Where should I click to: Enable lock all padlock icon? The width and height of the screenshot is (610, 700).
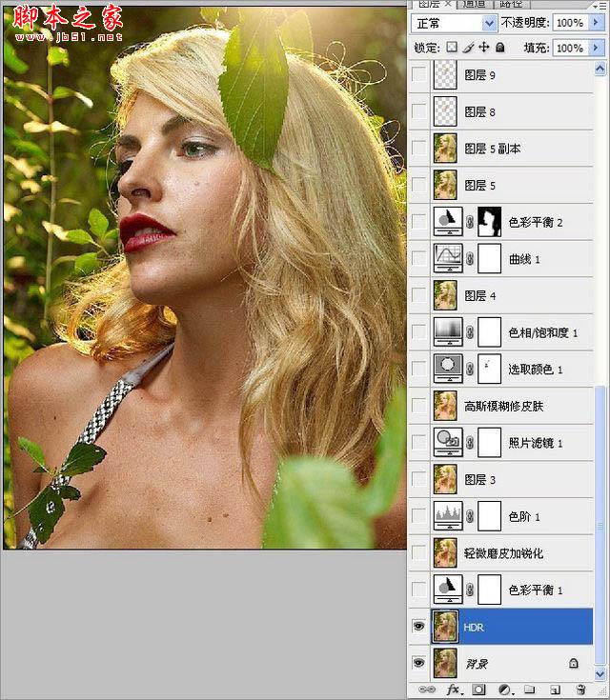(x=500, y=48)
